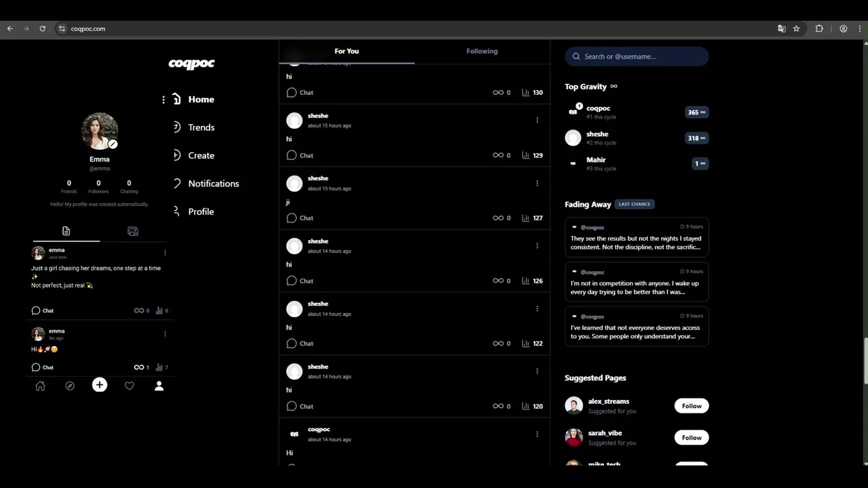Screen dimensions: 868x488
Task: Open options on emma's 'Hi' post
Action: click(165, 333)
